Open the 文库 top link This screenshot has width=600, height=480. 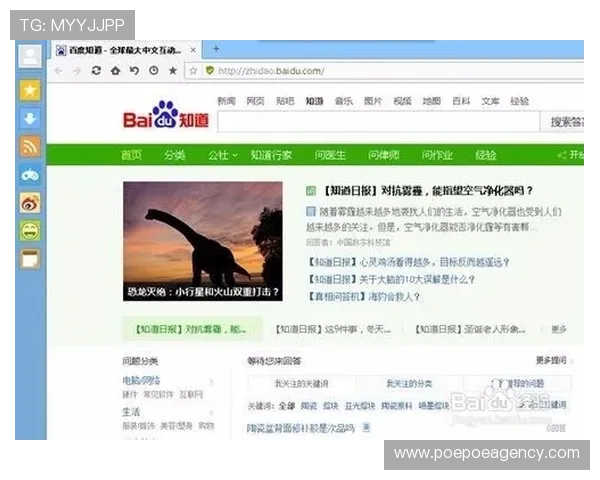[491, 101]
